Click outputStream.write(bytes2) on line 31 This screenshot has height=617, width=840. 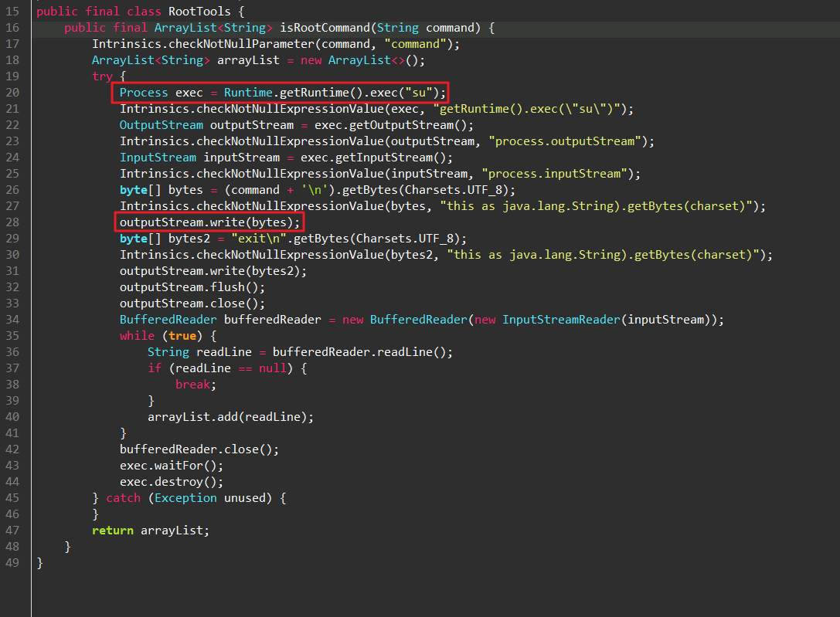[210, 271]
